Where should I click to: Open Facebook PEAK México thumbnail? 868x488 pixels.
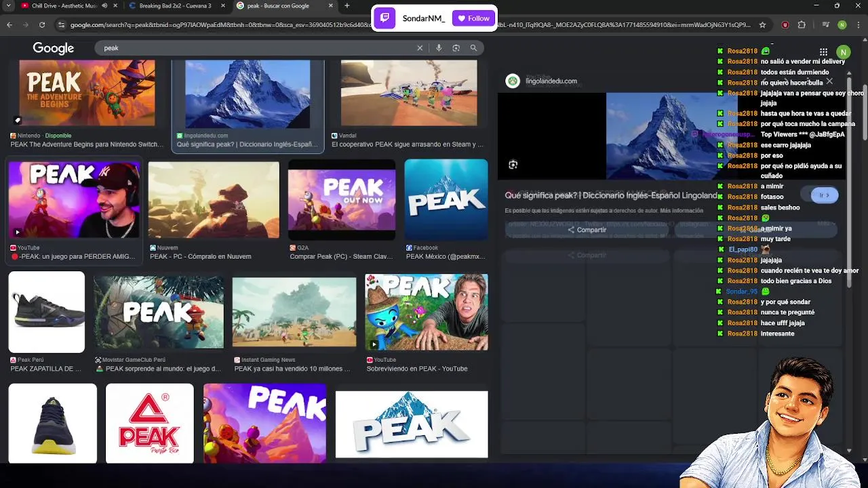(x=446, y=200)
